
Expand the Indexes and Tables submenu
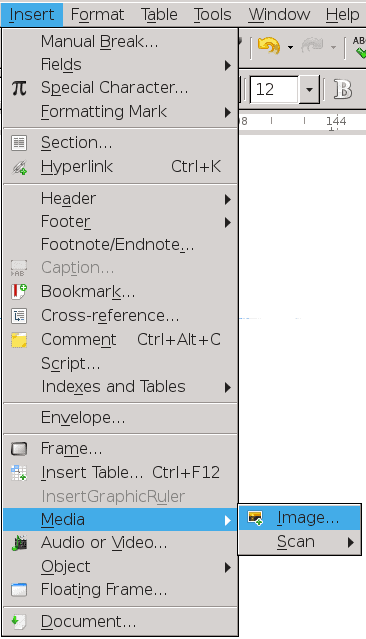click(228, 388)
